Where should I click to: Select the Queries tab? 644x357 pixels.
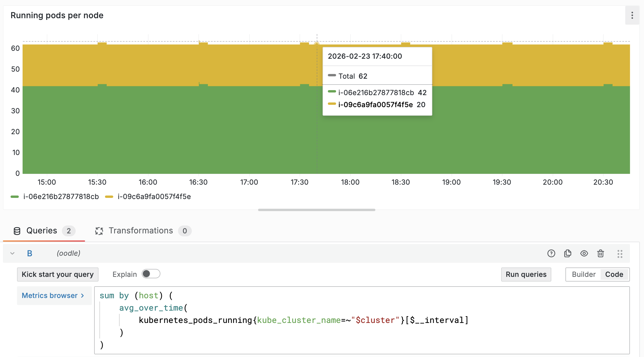[x=42, y=231]
